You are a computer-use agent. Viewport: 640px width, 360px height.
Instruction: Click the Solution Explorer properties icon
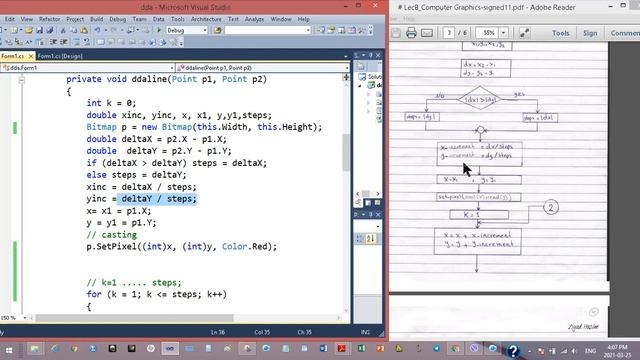pyautogui.click(x=360, y=66)
